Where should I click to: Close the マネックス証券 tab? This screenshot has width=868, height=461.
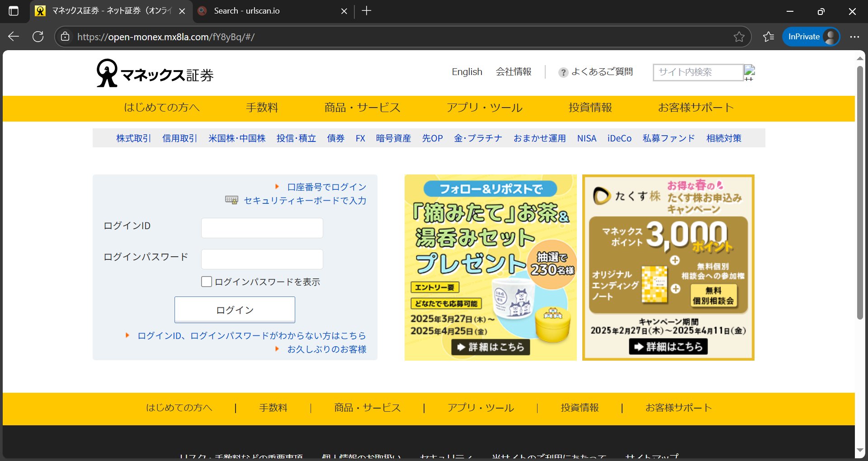(x=182, y=11)
